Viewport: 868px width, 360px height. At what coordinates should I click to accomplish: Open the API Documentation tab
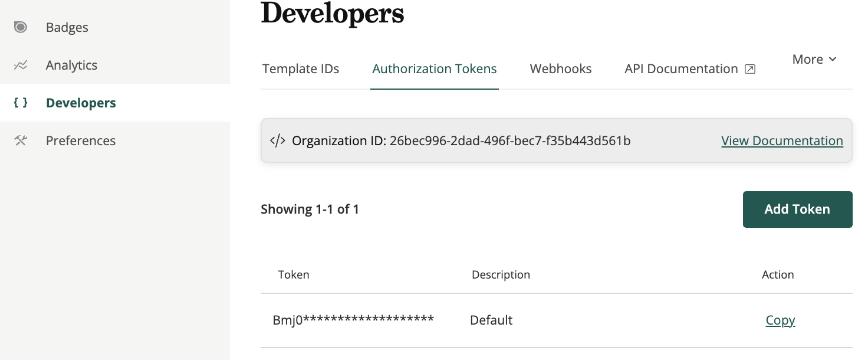tap(681, 69)
